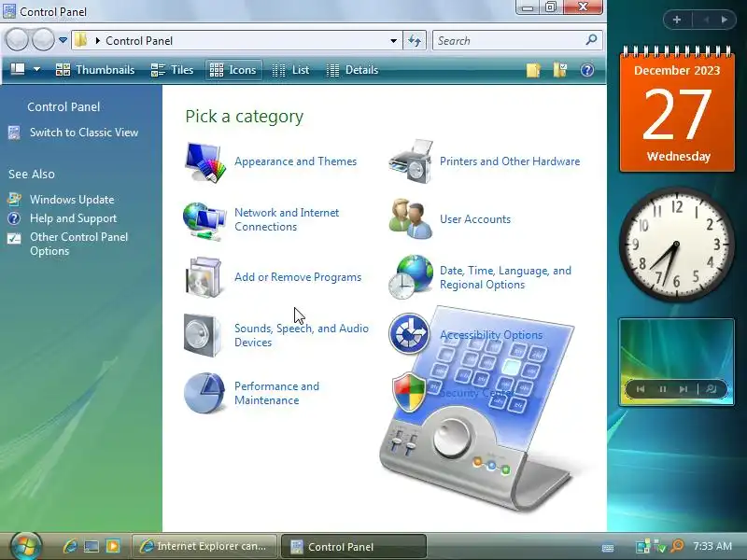Open the User Accounts people icon

tap(411, 219)
